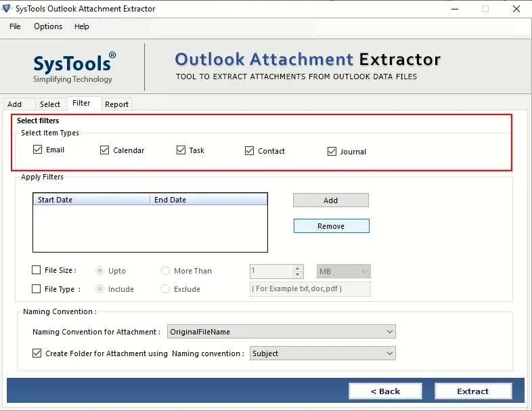Screen dimensions: 532x411
Task: Open the Options menu
Action: point(48,26)
